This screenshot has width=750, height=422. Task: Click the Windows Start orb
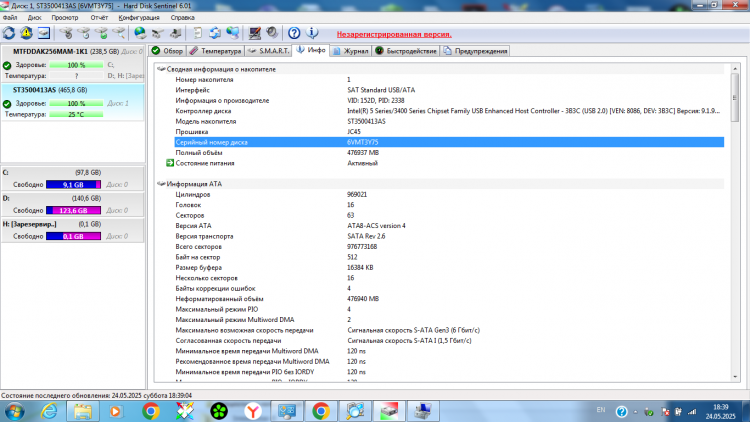pos(14,411)
